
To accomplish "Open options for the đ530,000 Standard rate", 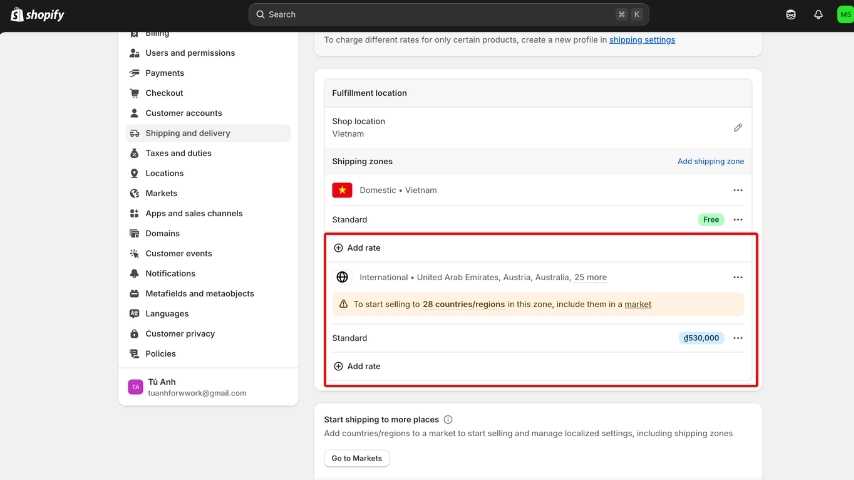I will tap(737, 338).
